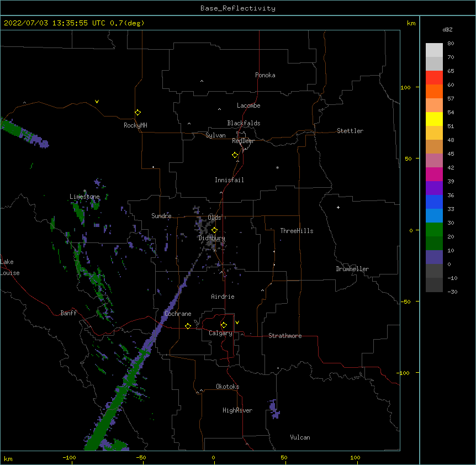Select the yellow diamond marker right of Cochrane
Screen dimensions: 476x465
[188, 326]
